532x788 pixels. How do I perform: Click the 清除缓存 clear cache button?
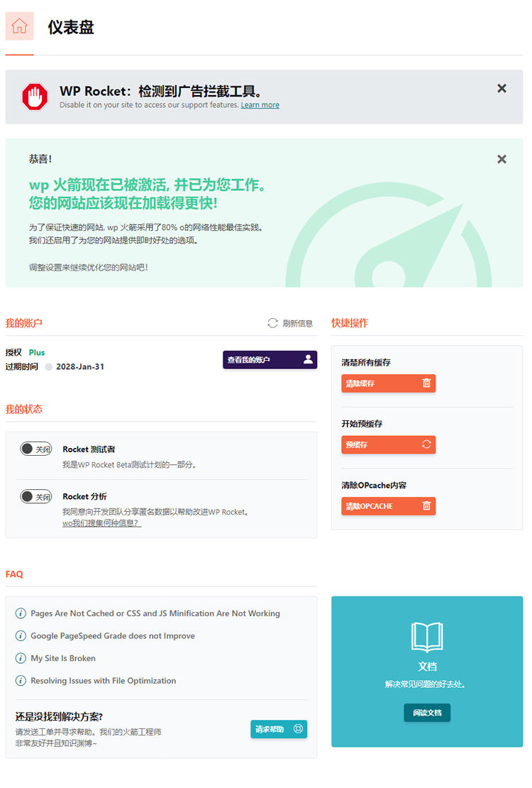click(x=388, y=383)
